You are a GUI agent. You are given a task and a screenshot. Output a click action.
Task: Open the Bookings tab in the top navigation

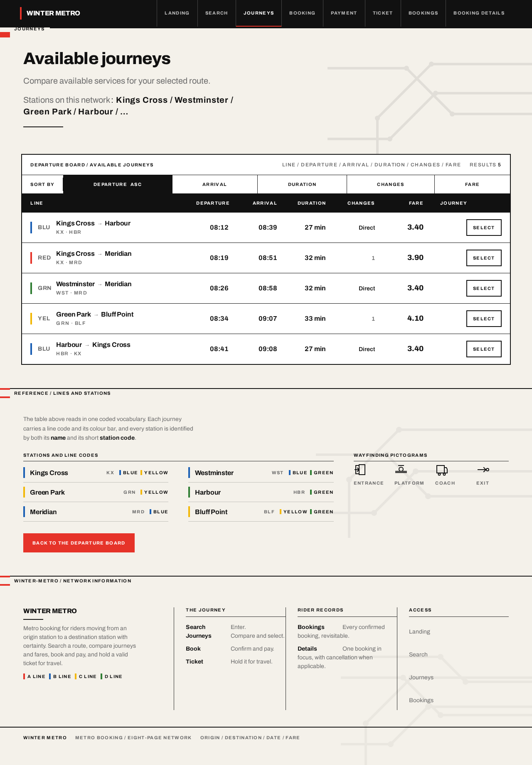[x=423, y=13]
